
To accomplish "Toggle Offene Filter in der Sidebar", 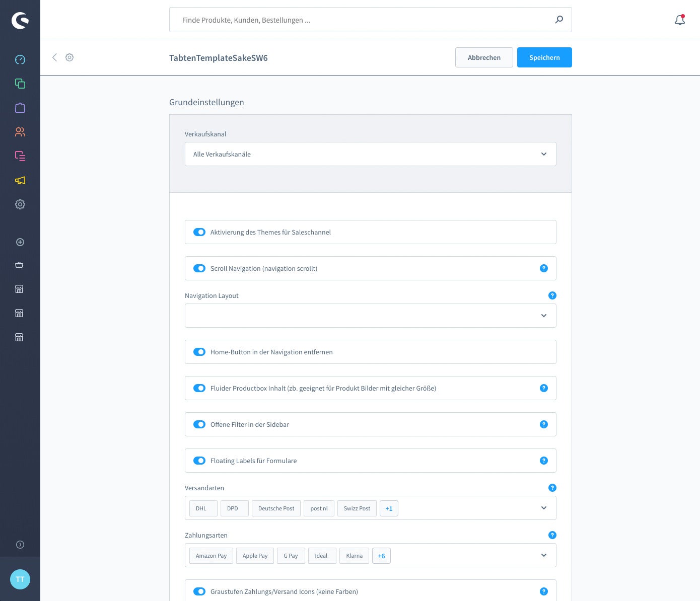I will point(199,424).
